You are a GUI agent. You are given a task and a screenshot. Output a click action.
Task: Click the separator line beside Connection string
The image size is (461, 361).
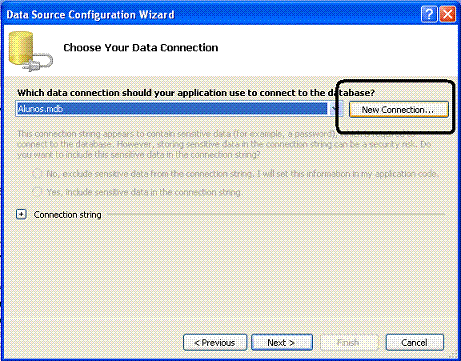pyautogui.click(x=276, y=214)
